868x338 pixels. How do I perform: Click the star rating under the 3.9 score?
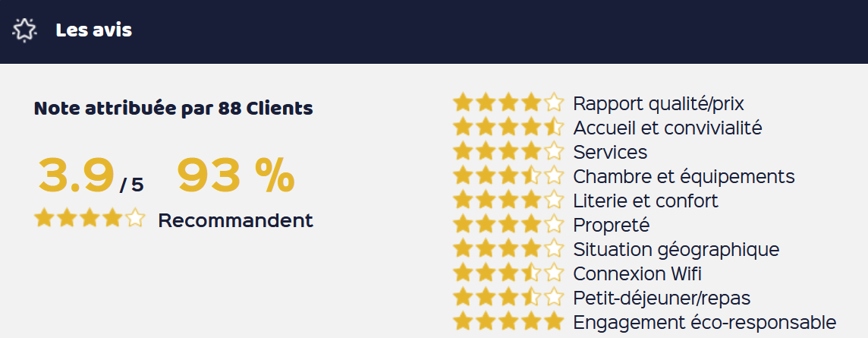pos(90,218)
